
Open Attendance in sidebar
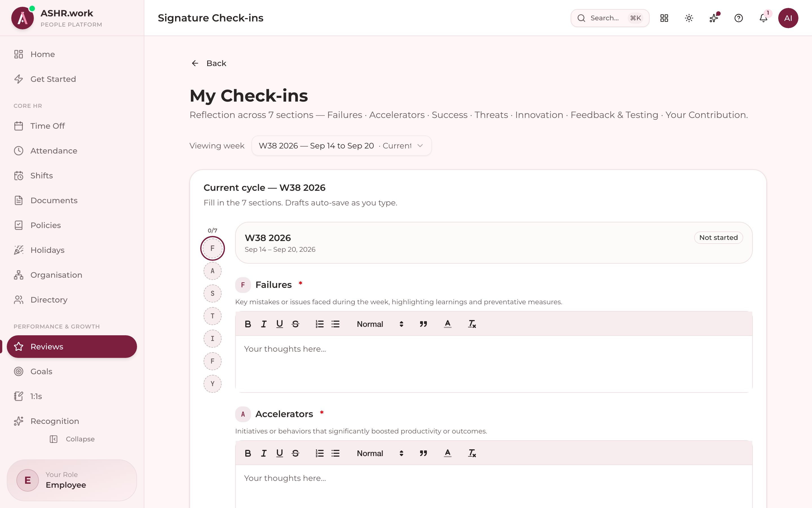point(72,151)
